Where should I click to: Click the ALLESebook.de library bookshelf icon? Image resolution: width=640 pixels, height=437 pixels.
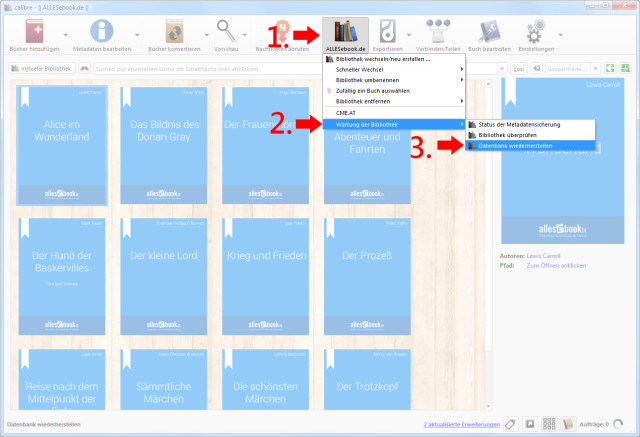pos(345,31)
